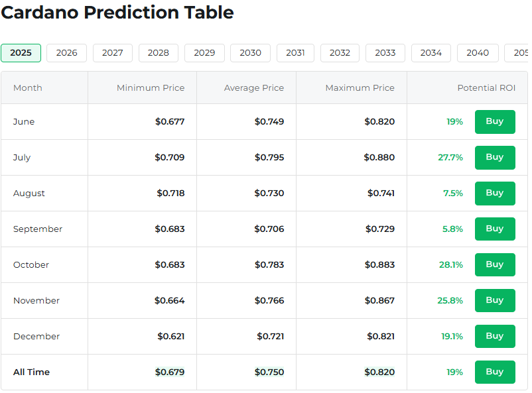This screenshot has width=532, height=393.
Task: Switch to the 2034 tab
Action: coord(431,53)
